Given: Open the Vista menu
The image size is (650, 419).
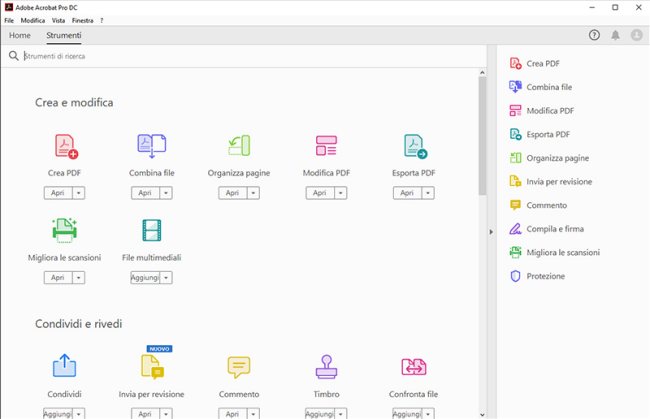Looking at the screenshot, I should 58,20.
